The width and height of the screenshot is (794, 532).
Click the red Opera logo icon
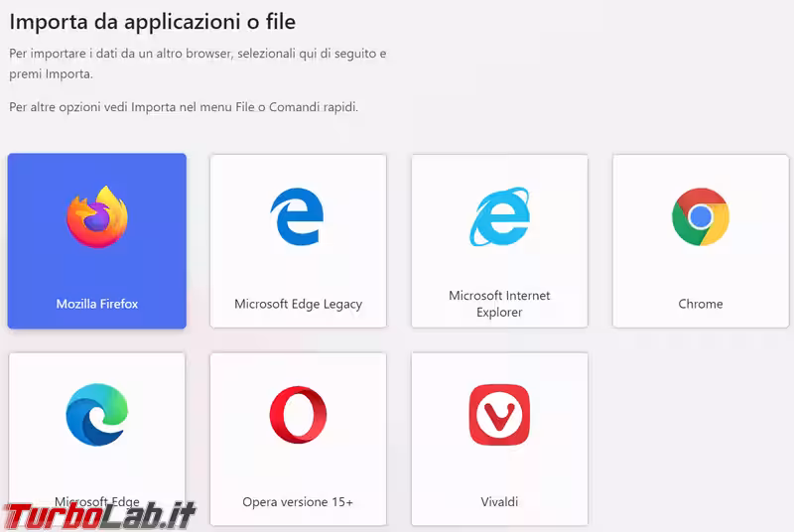tap(298, 415)
